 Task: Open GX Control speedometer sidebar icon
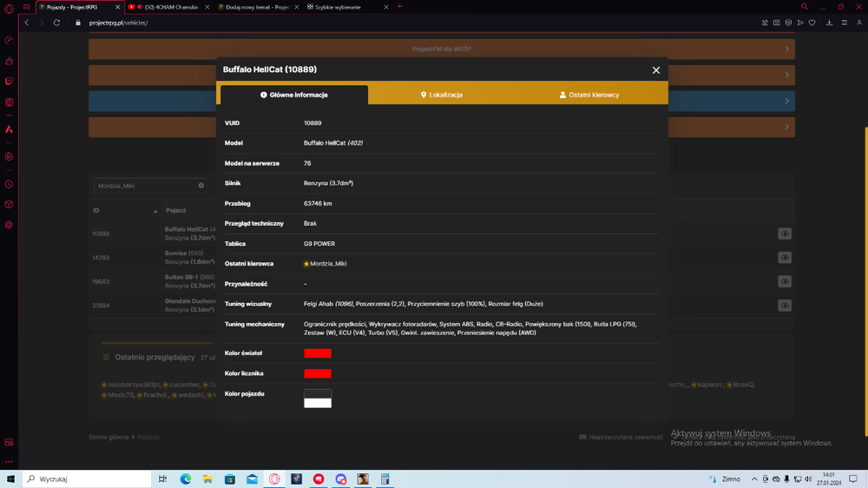pos(9,41)
